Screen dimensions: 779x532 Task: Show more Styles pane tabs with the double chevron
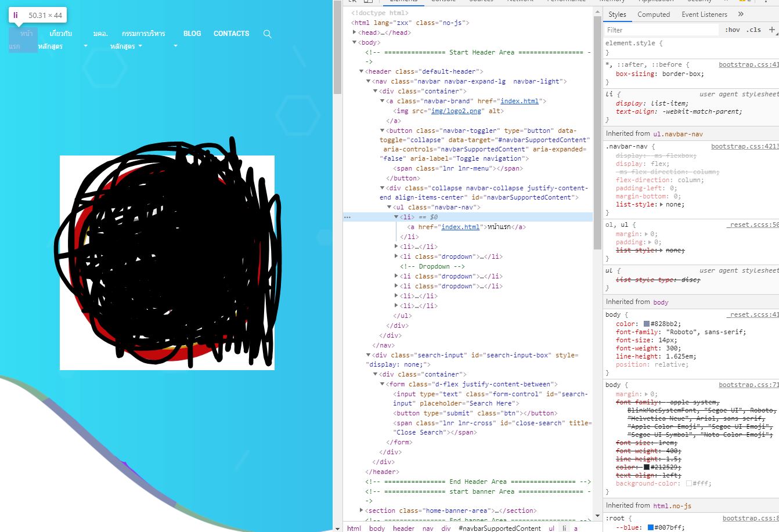click(741, 15)
